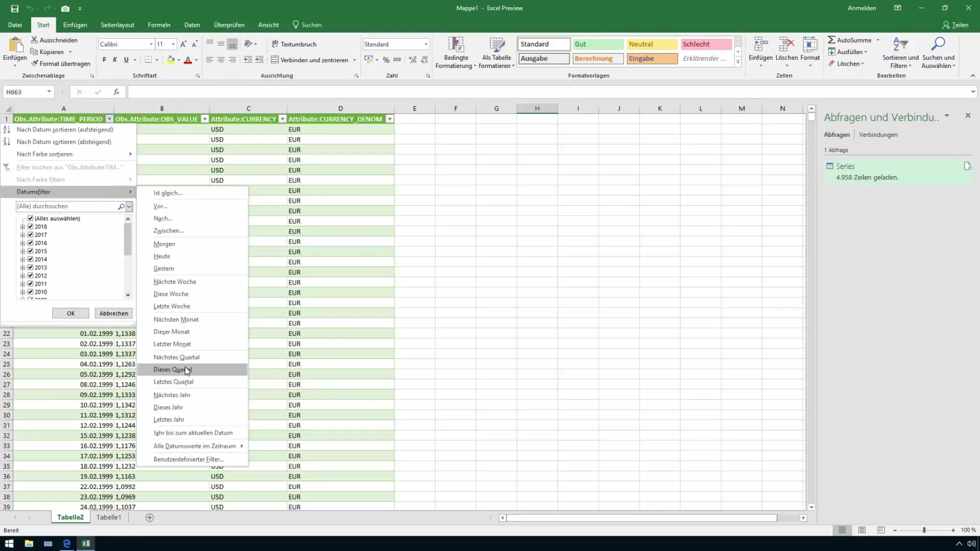Open the font size dropdown
The width and height of the screenshot is (980, 551).
tap(173, 44)
